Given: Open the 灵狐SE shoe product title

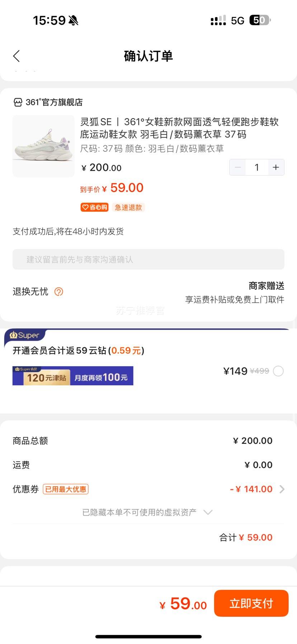Looking at the screenshot, I should click(179, 128).
